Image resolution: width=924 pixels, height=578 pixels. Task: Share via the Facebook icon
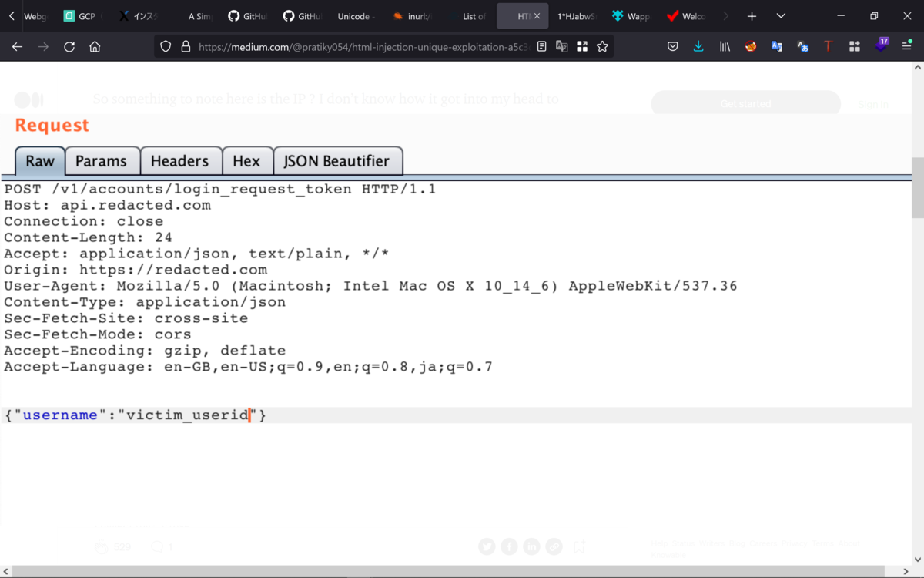[509, 546]
